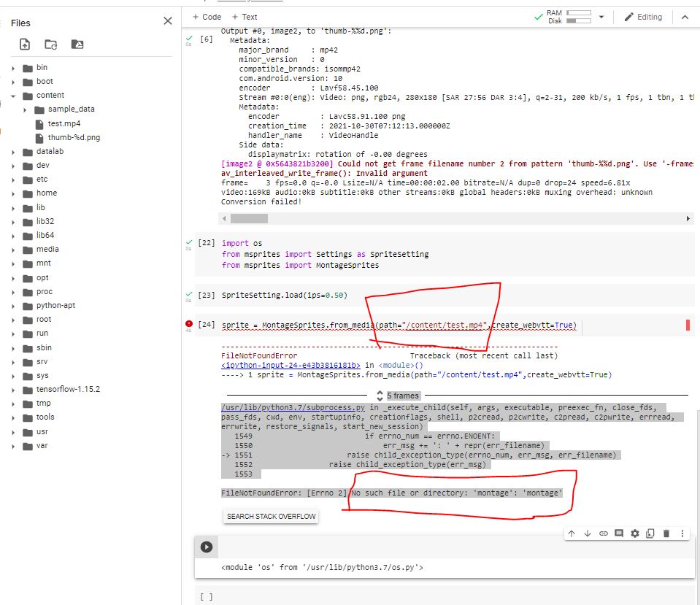Select the opt folder
This screenshot has height=605, width=700.
pyautogui.click(x=42, y=277)
